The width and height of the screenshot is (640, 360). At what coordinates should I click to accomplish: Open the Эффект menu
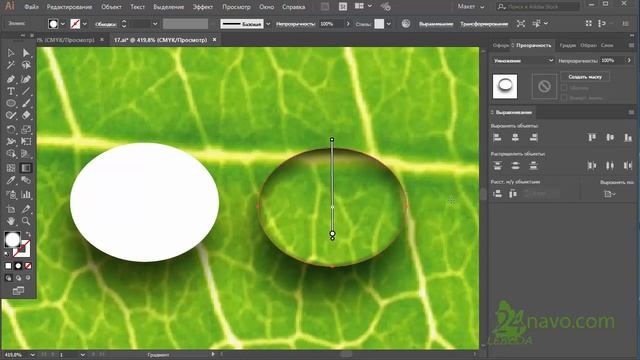(x=203, y=7)
